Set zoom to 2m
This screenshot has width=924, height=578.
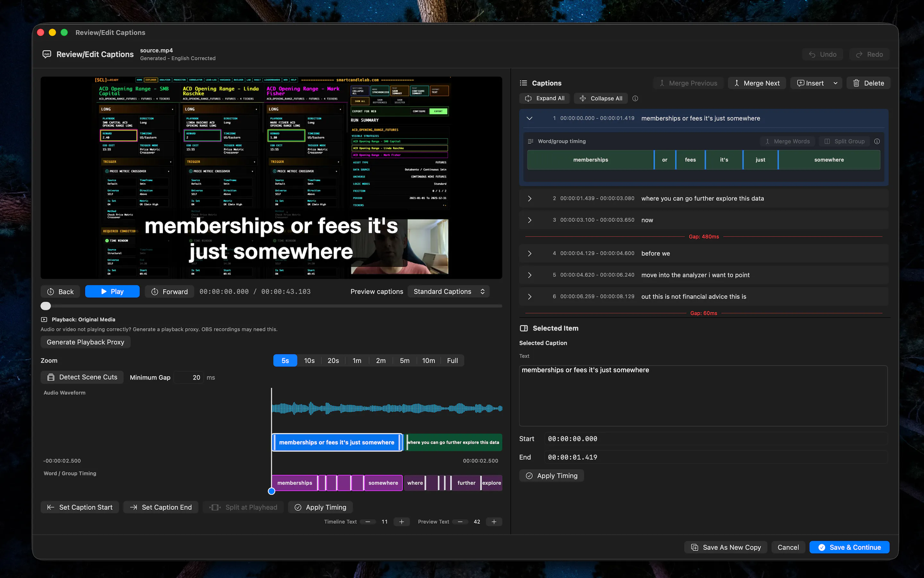381,361
